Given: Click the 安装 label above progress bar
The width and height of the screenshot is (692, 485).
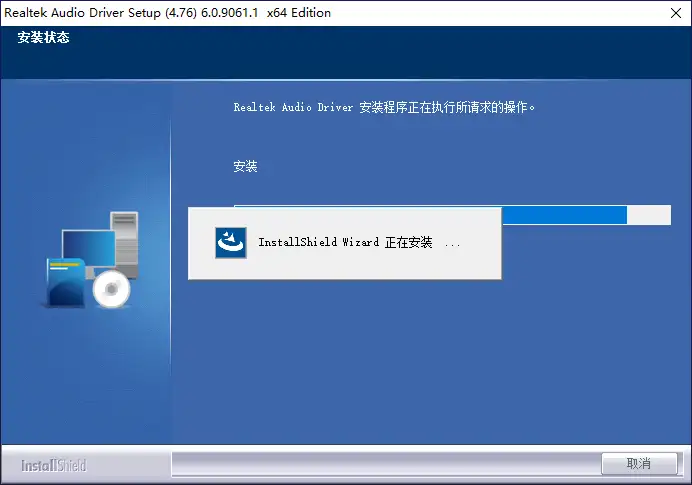Looking at the screenshot, I should click(x=245, y=166).
